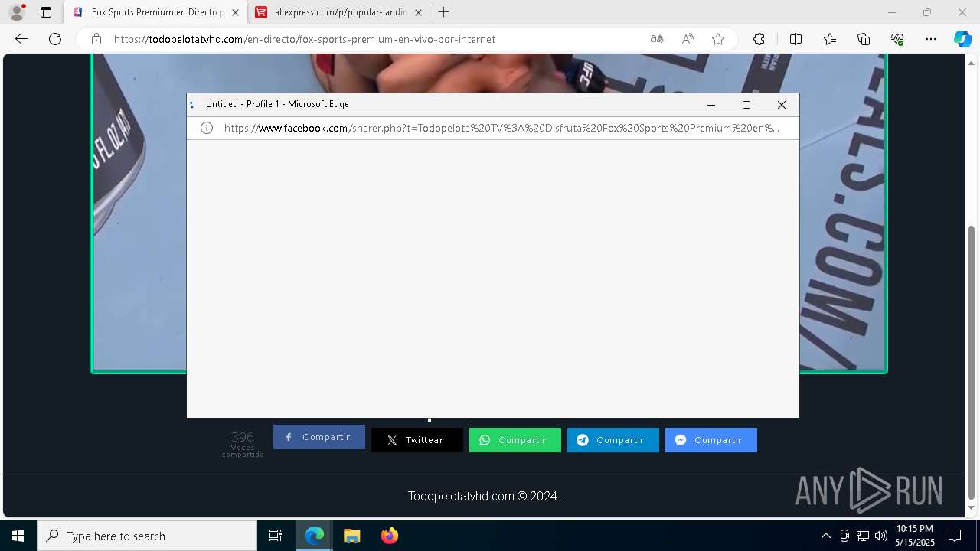Switch to the Fox Sports Premium en Directo tab

point(157,12)
